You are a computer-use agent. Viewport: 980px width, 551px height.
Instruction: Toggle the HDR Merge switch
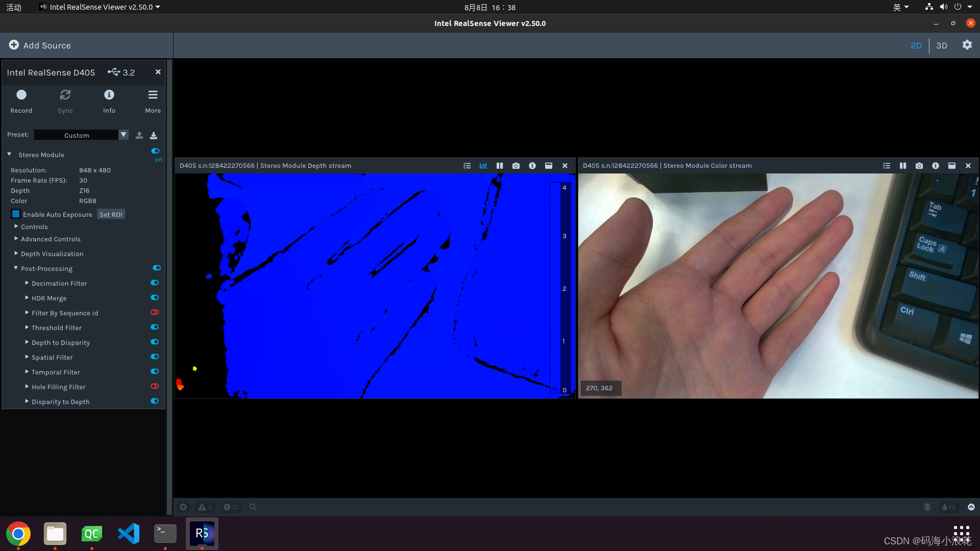[155, 297]
